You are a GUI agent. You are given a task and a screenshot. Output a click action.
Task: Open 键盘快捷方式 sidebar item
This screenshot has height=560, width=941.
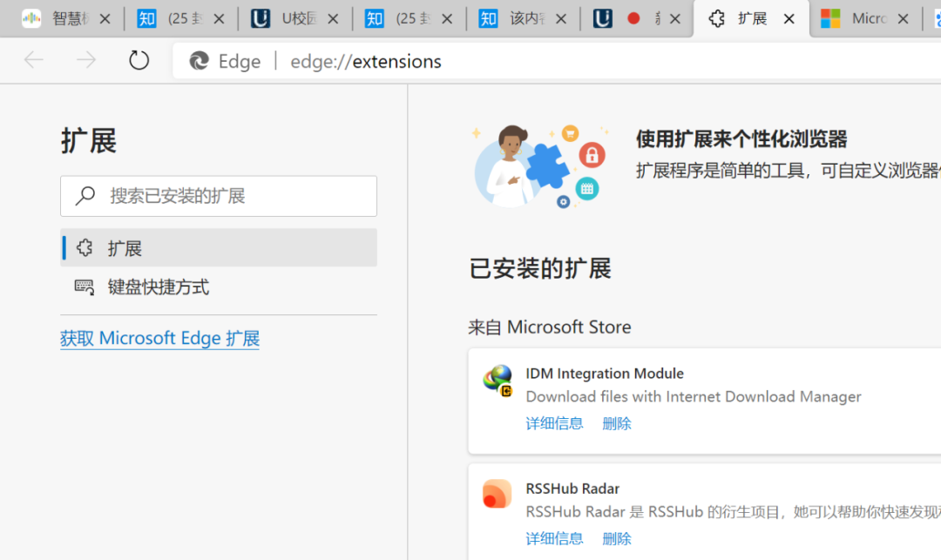coord(219,287)
